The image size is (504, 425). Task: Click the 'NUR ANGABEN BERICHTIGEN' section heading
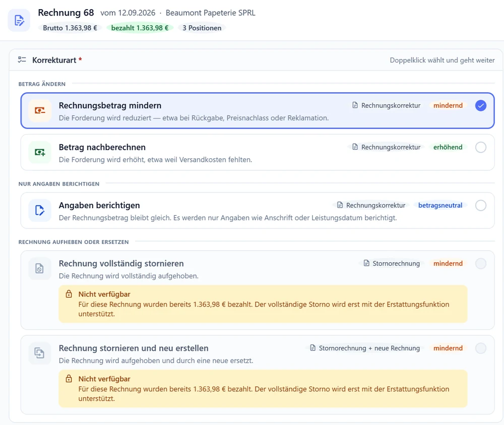[59, 184]
